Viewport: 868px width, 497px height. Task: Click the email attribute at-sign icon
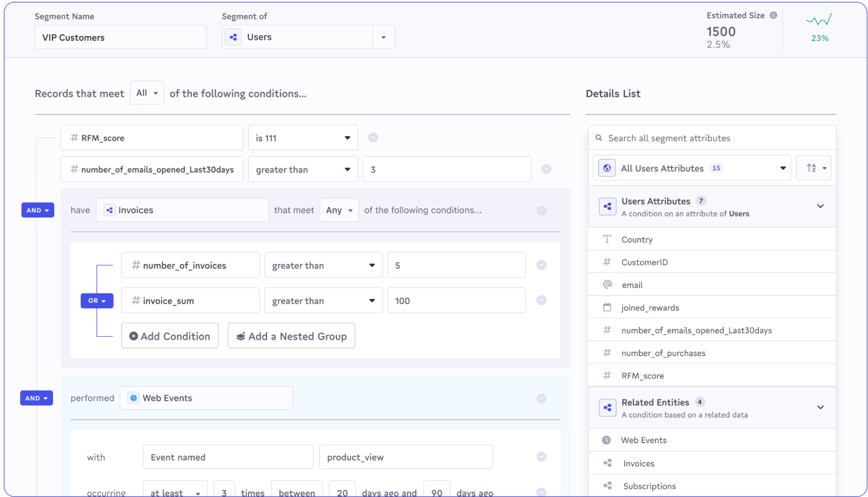(607, 285)
